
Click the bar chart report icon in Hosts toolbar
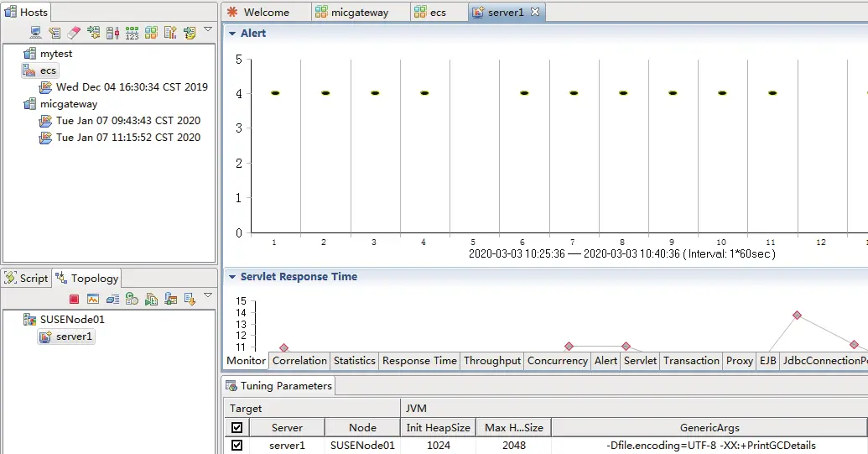tap(170, 33)
